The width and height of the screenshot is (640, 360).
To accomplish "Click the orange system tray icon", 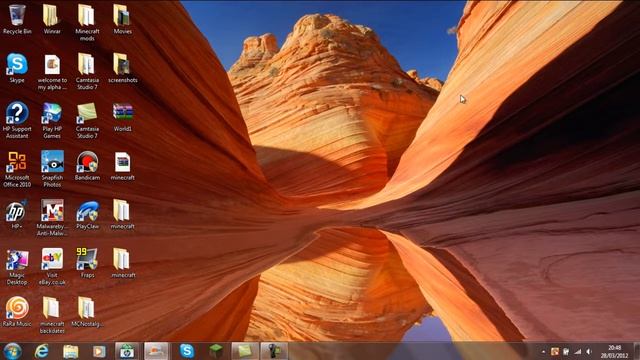I will 554,351.
